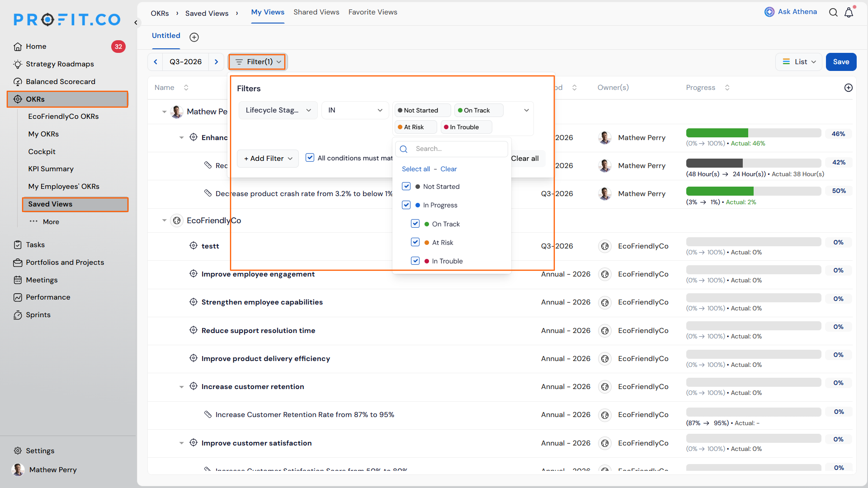868x488 pixels.
Task: Open Home from the sidebar
Action: coord(36,47)
